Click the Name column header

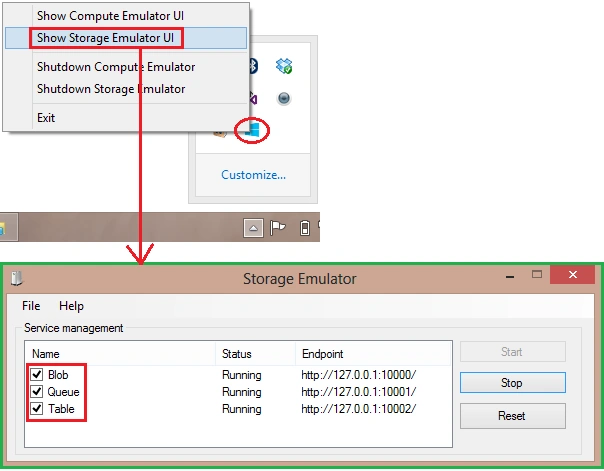120,354
